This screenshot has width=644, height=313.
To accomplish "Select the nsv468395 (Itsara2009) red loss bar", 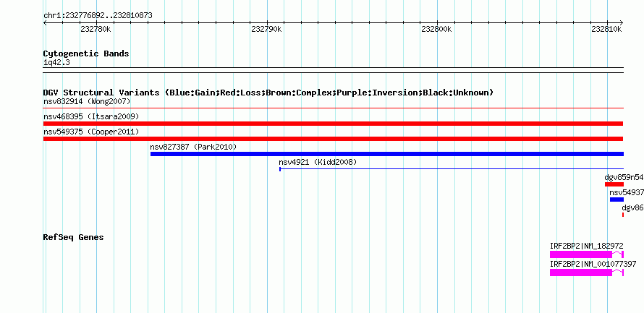I will tap(334, 124).
